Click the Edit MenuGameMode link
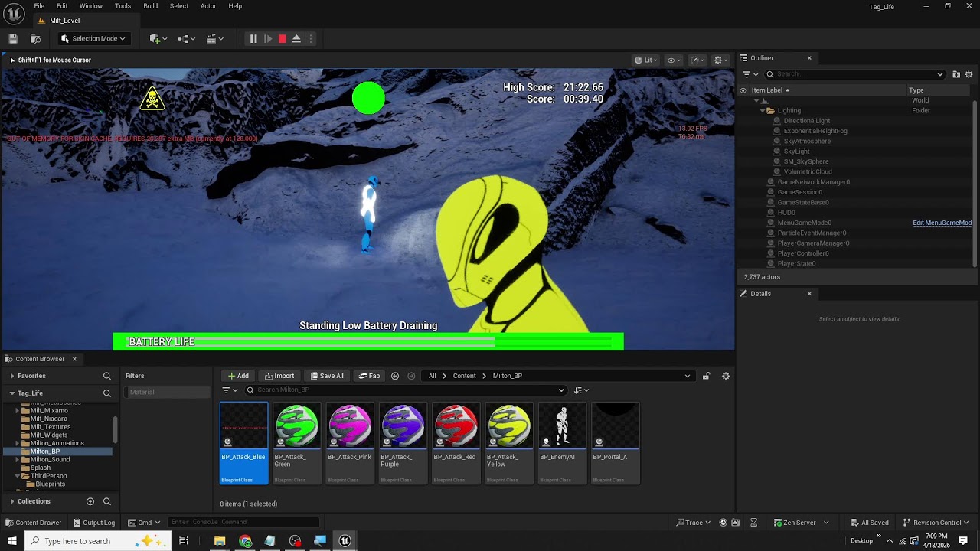The height and width of the screenshot is (551, 980). pos(942,223)
